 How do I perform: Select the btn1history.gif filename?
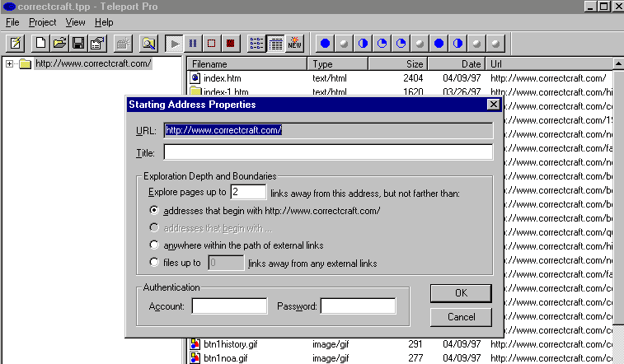[231, 344]
